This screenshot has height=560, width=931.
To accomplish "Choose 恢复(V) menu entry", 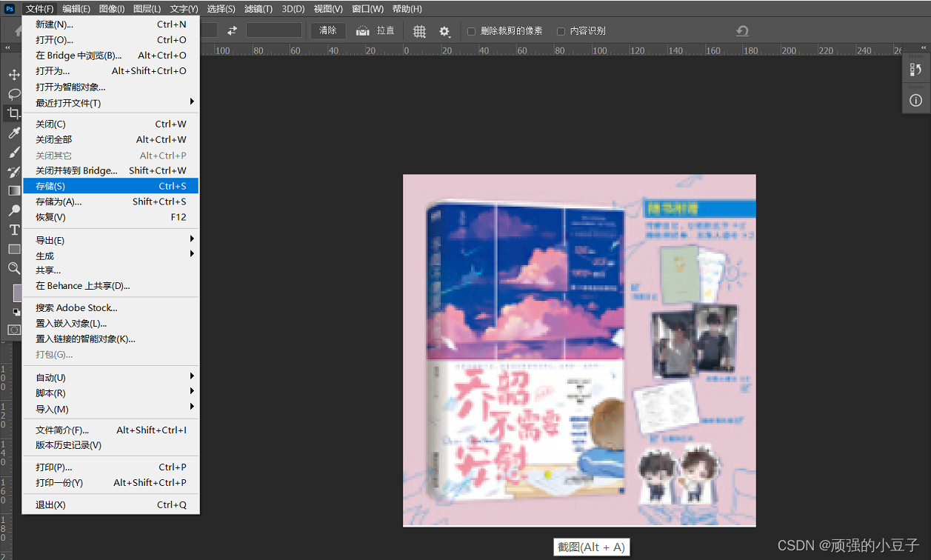I will click(x=111, y=217).
